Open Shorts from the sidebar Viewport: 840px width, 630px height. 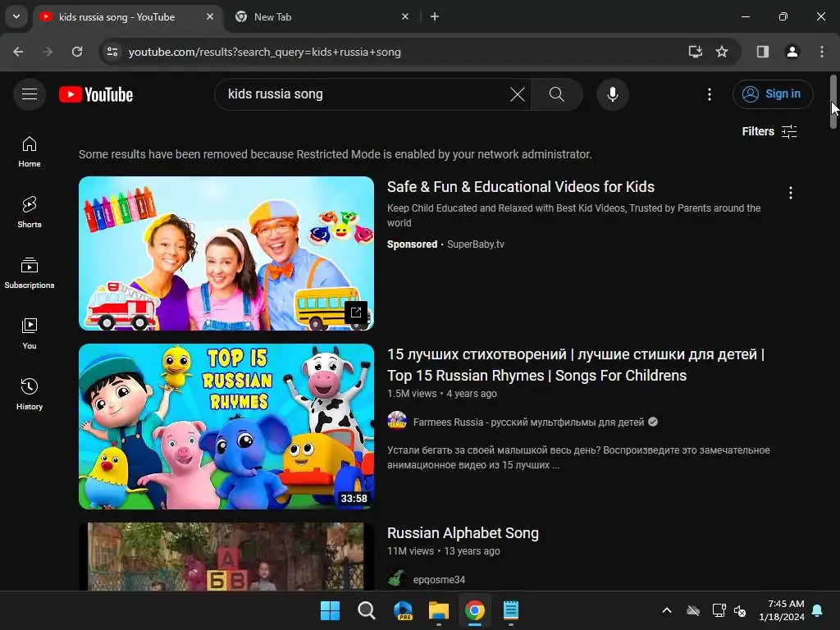(x=30, y=212)
